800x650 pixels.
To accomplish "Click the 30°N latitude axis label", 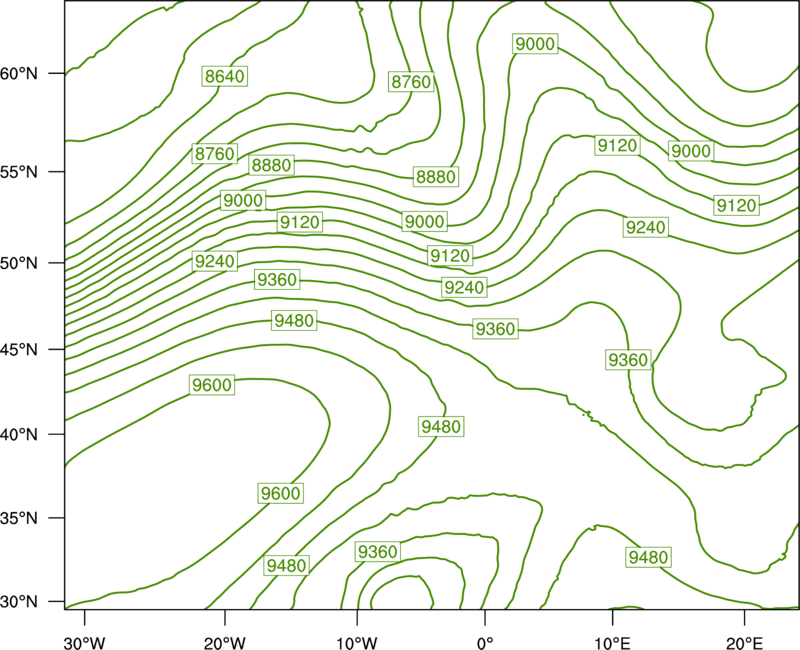I will click(19, 602).
